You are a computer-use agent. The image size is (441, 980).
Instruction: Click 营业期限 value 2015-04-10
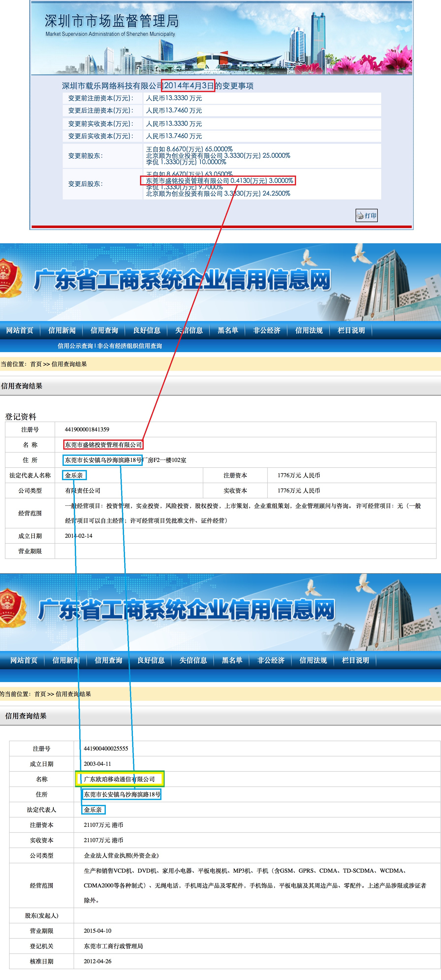coord(98,931)
